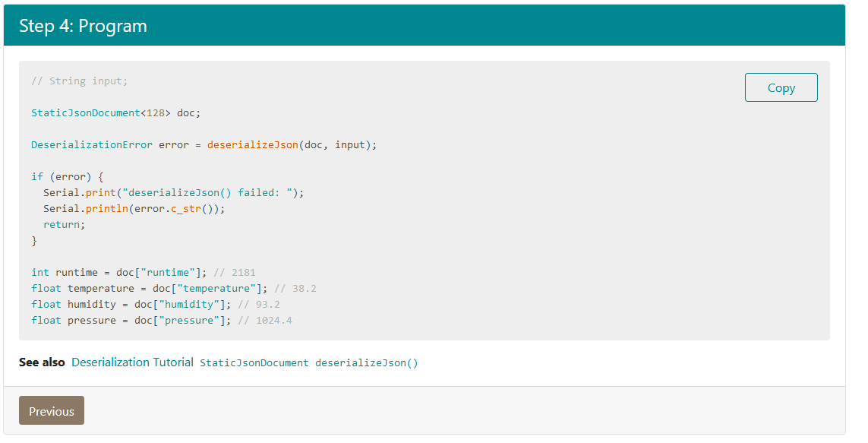Click the Serial.println code line
Screen dimensions: 868x443
134,208
